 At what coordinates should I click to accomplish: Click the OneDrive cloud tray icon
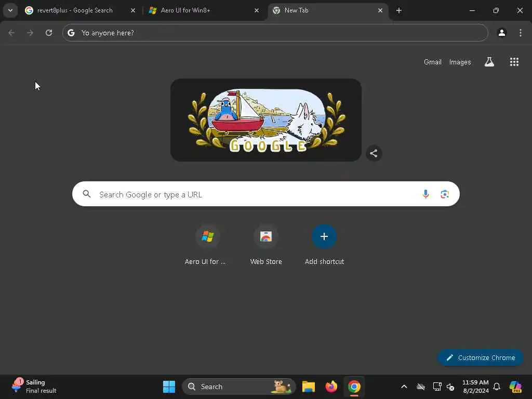pos(421,387)
